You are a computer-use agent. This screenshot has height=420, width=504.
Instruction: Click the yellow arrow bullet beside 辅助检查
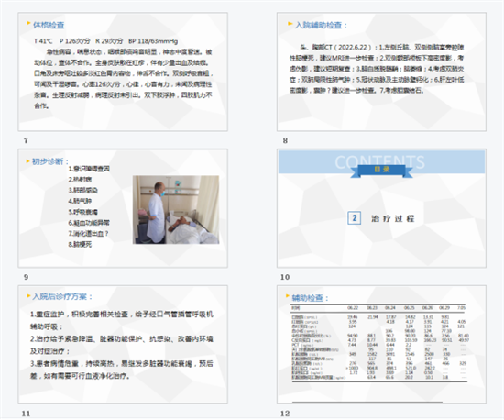click(x=288, y=296)
